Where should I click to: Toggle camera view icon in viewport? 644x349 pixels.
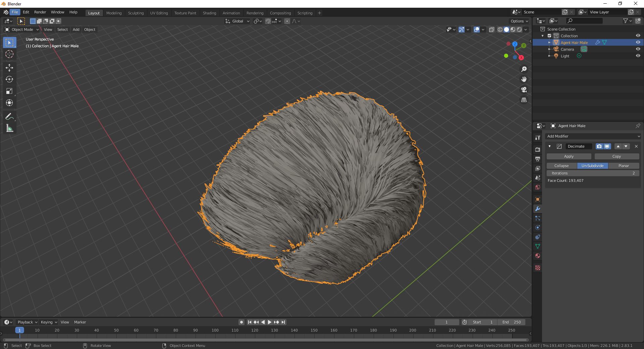(x=524, y=90)
